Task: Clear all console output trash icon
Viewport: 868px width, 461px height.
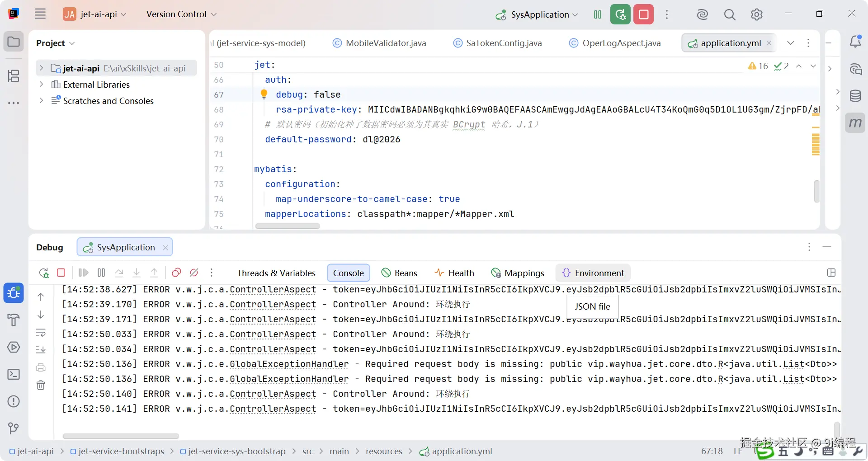Action: coord(41,385)
